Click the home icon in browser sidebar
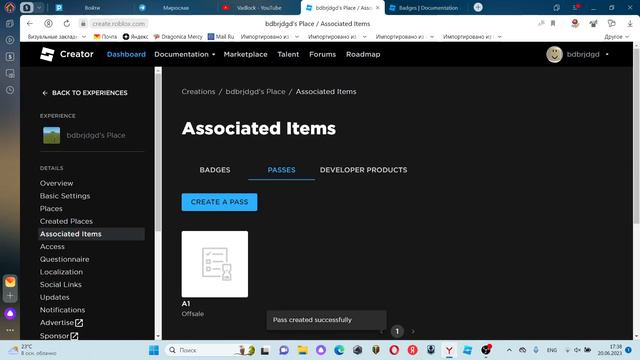 [x=10, y=7]
